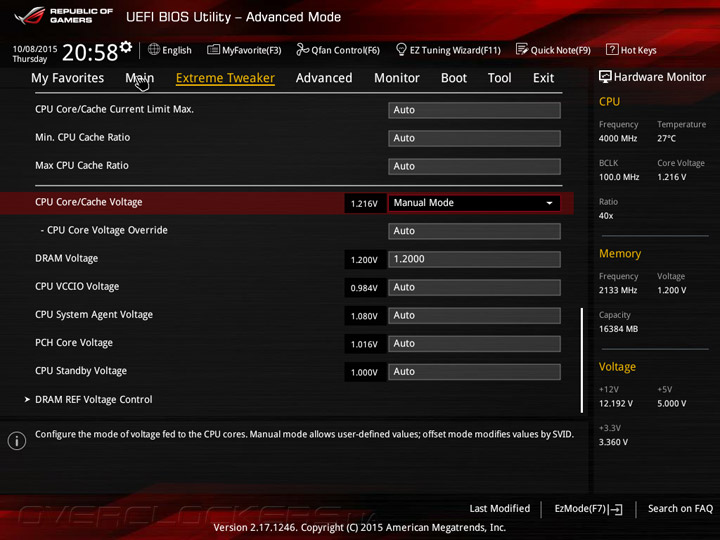720x540 pixels.
Task: Click the 1.000V Standby readout
Action: [x=364, y=372]
